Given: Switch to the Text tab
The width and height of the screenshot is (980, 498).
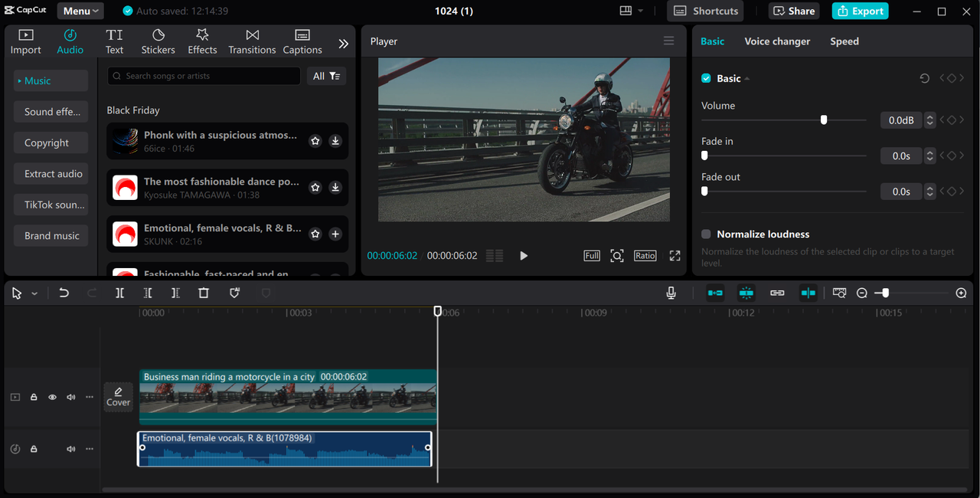Looking at the screenshot, I should [114, 41].
